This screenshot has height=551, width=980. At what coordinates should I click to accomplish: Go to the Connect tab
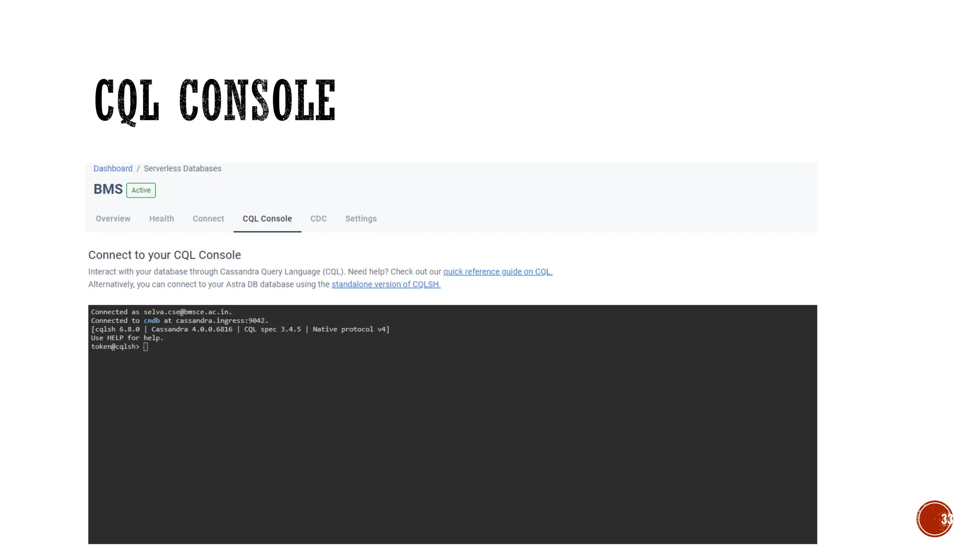[208, 219]
